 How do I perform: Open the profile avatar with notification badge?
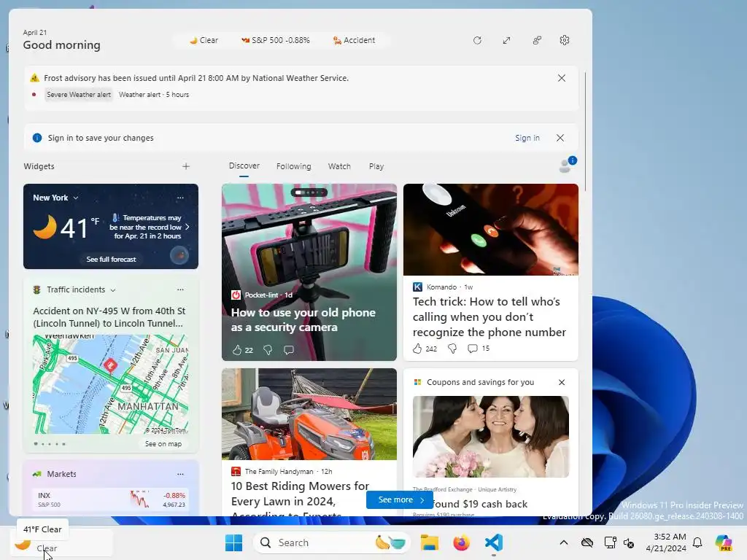568,165
